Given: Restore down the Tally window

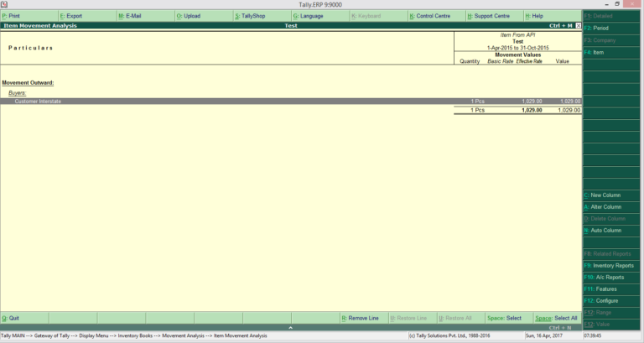Looking at the screenshot, I should pos(617,4).
